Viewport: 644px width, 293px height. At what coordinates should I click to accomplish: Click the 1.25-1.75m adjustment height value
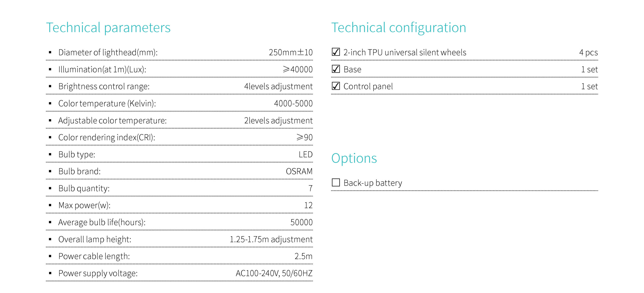pyautogui.click(x=271, y=239)
